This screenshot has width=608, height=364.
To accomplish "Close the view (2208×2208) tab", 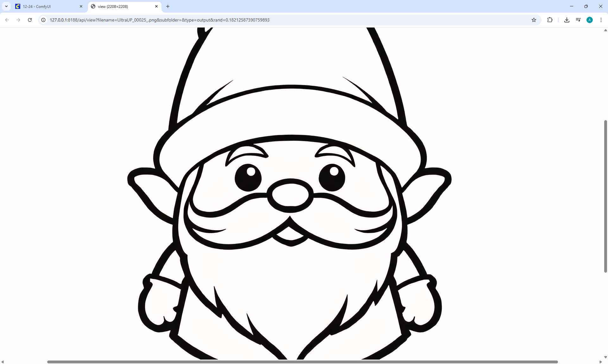I will (156, 6).
